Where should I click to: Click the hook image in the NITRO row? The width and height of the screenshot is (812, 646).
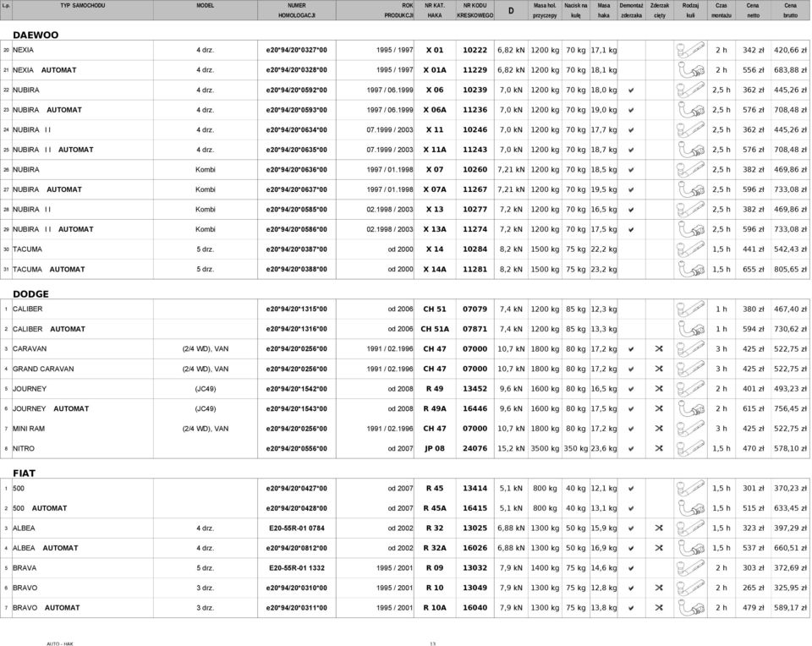690,449
